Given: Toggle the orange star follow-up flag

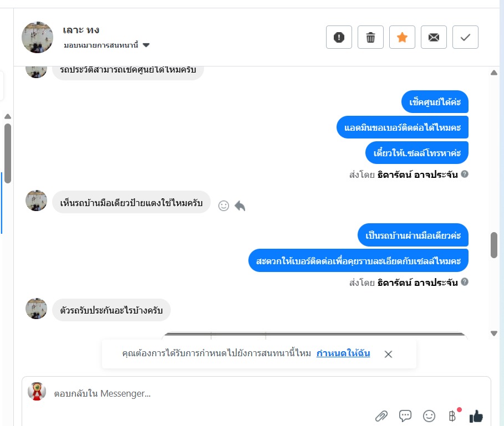Looking at the screenshot, I should [x=402, y=37].
